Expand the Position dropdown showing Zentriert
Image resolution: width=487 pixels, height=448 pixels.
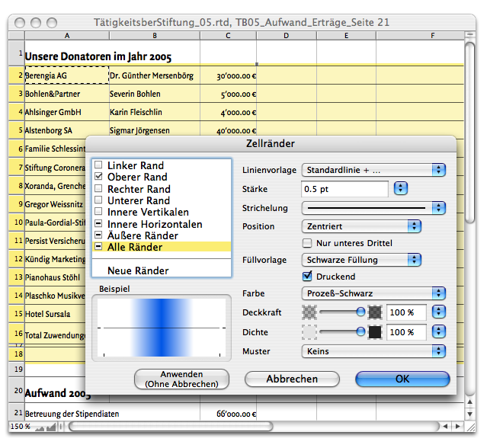[x=361, y=226]
